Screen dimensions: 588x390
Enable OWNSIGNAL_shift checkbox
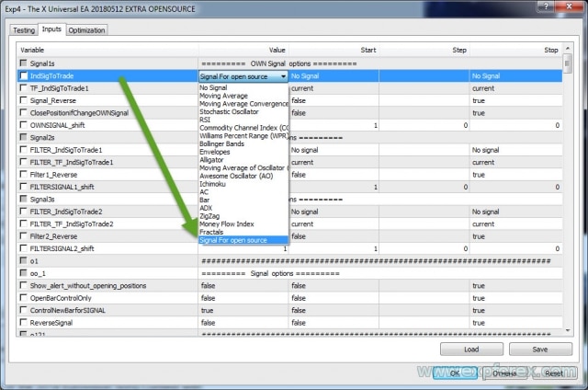pos(23,124)
